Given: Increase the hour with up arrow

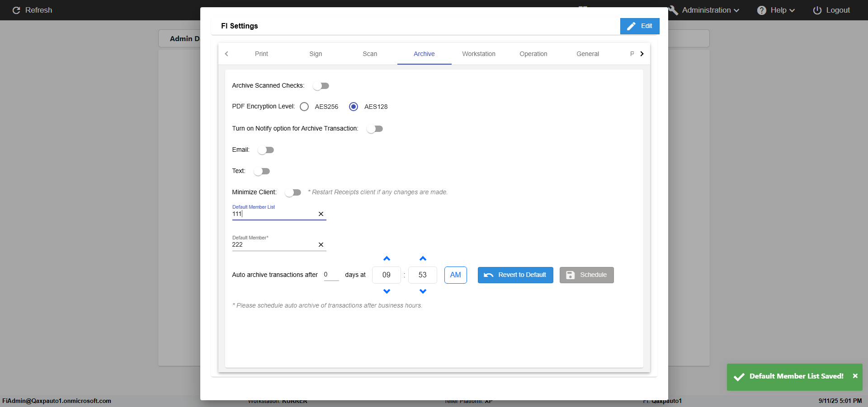Looking at the screenshot, I should point(387,259).
